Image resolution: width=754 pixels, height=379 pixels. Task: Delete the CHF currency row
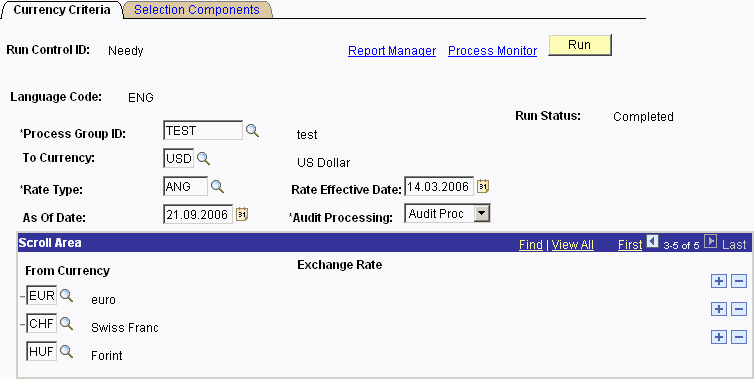point(739,309)
